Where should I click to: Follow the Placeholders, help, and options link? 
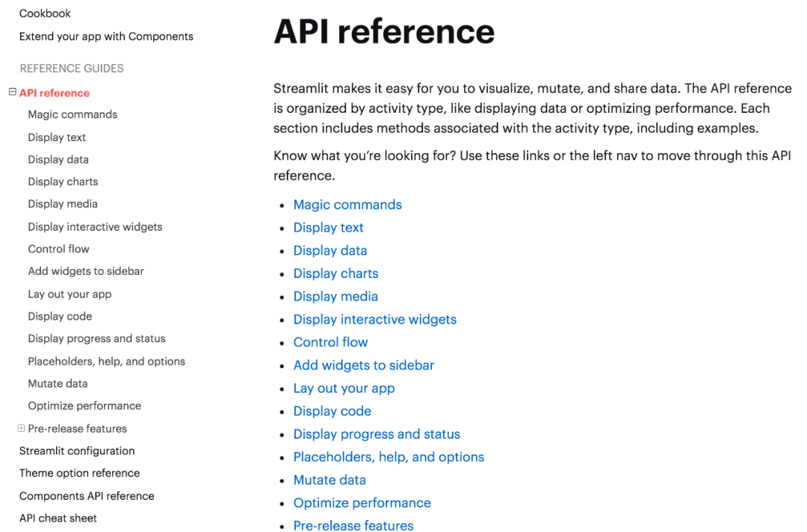pyautogui.click(x=389, y=457)
